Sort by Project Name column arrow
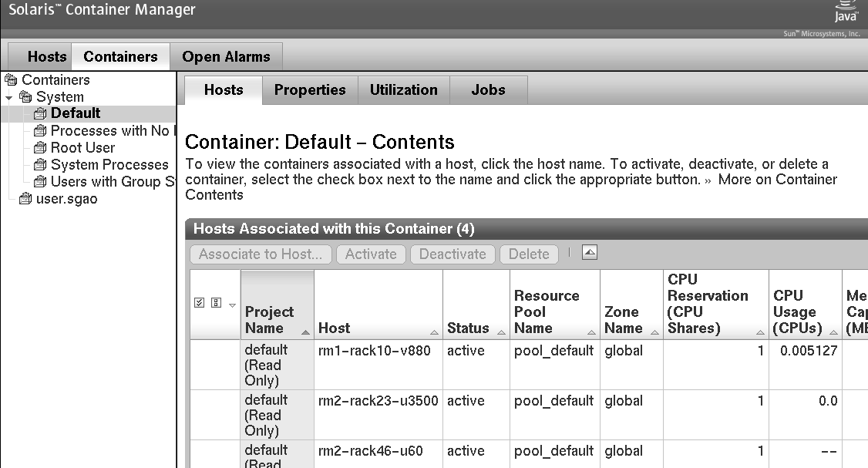868x468 pixels. (x=305, y=332)
